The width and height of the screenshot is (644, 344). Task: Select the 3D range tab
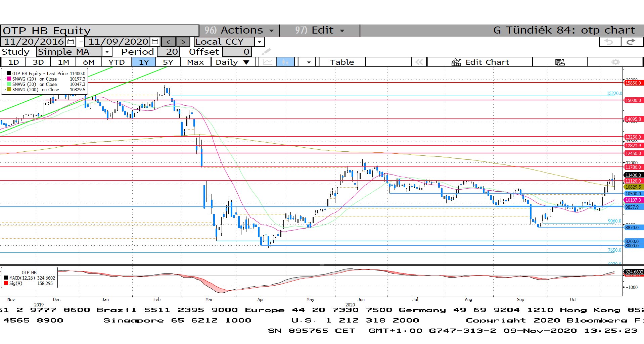(38, 62)
